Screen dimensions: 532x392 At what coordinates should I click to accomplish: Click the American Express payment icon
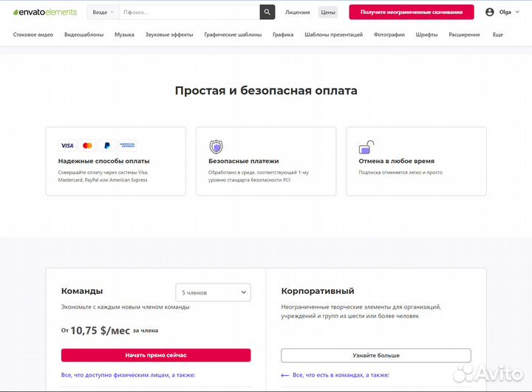point(127,145)
